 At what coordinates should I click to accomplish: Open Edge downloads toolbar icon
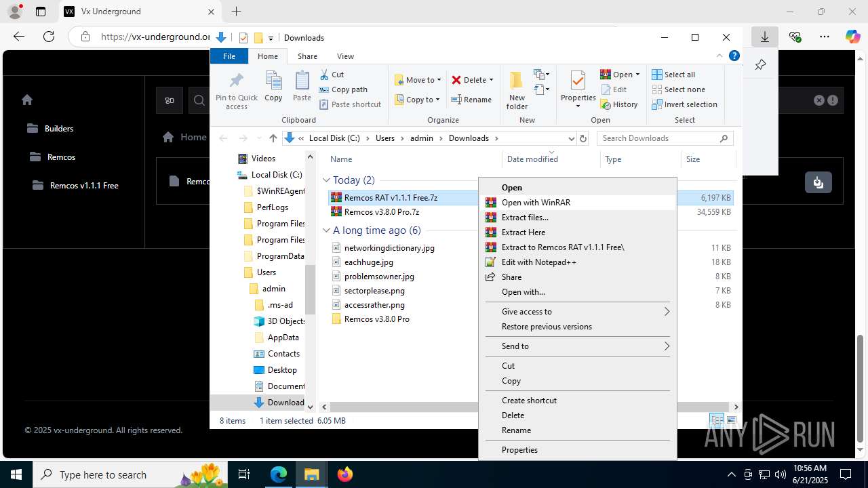coord(764,37)
